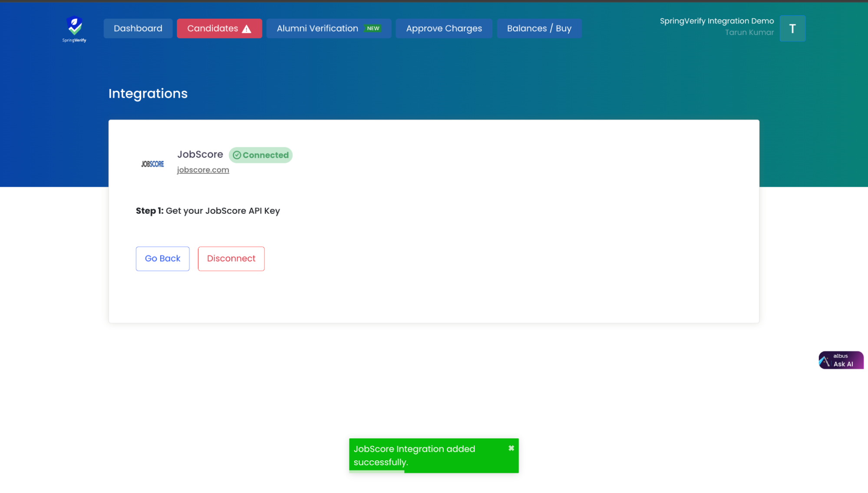Open the albus Ask AI widget
This screenshot has height=493, width=868.
841,360
